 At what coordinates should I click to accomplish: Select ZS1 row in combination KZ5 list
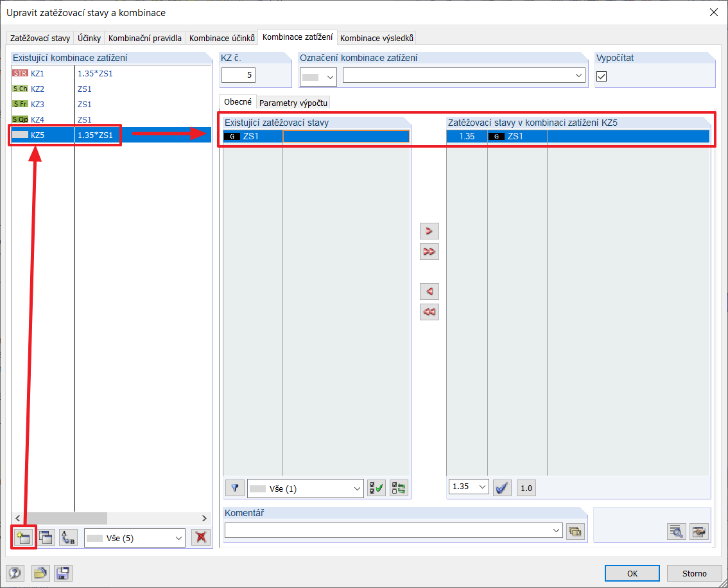(578, 136)
